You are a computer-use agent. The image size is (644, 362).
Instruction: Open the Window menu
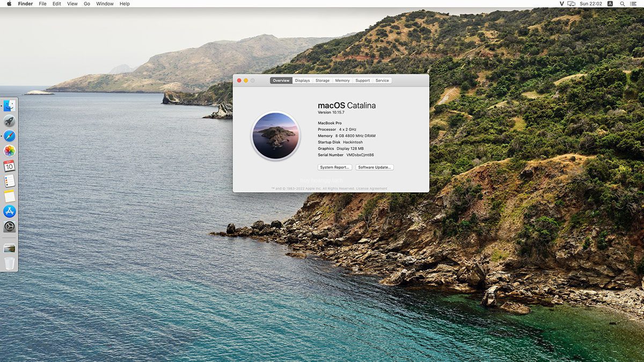point(105,4)
